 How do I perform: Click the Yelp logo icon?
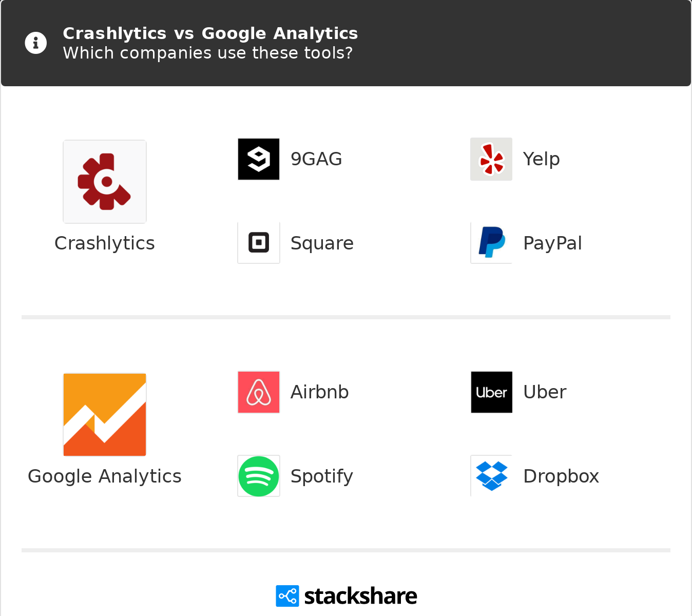pos(491,159)
